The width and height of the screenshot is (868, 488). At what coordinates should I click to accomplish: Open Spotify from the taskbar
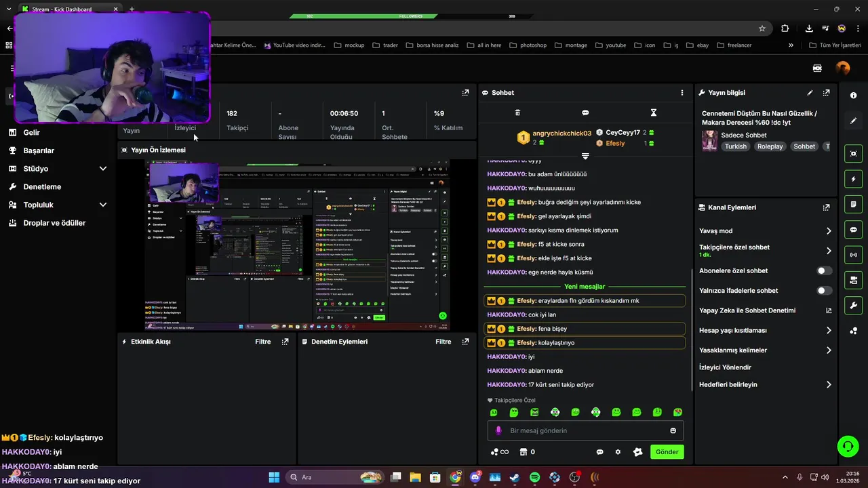coord(534,477)
